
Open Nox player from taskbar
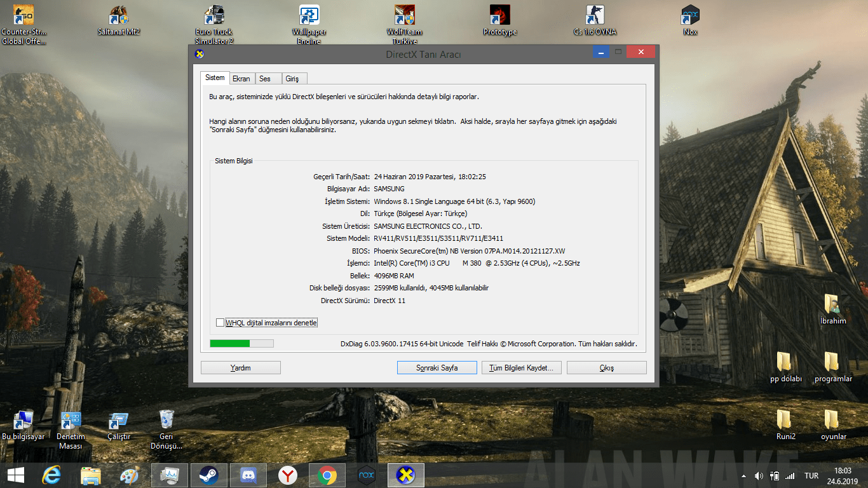(x=367, y=475)
